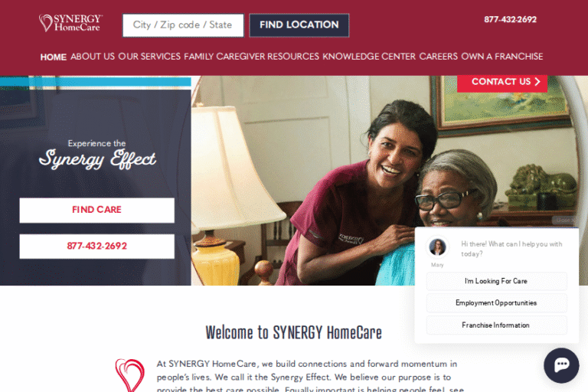This screenshot has width=588, height=392.
Task: Open Family Caregiver Resources menu
Action: click(251, 57)
